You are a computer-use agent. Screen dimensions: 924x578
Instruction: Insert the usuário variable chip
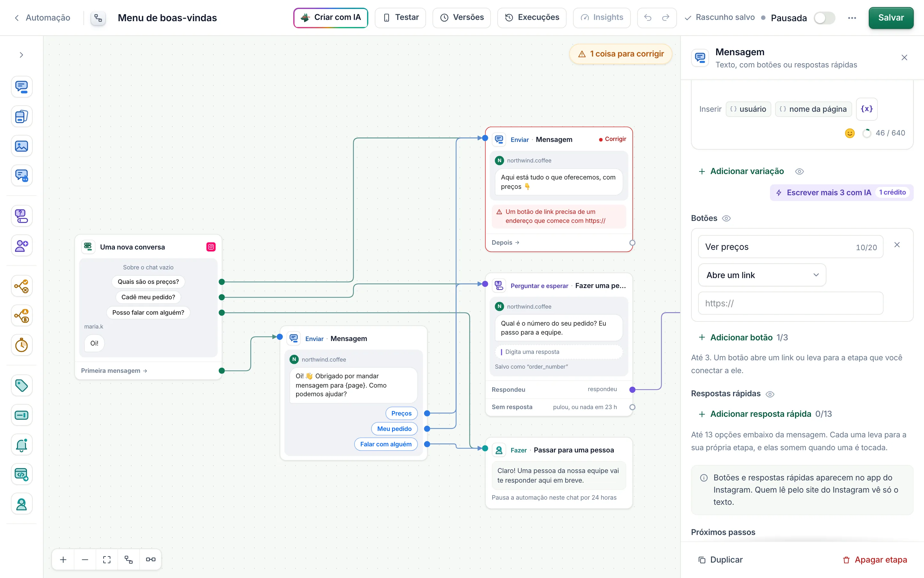748,109
